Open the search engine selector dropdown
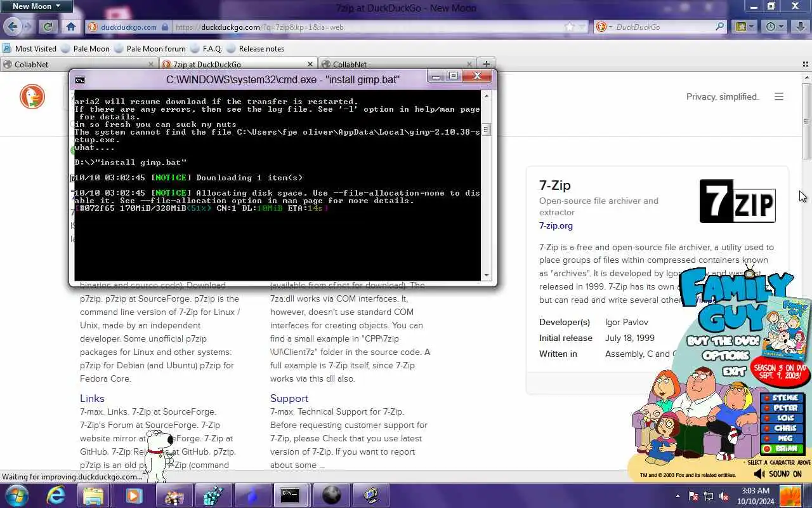Viewport: 812px width, 508px height. point(604,27)
